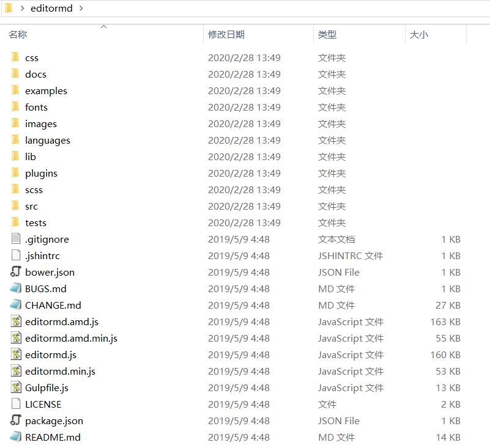Select the scss folder icon

tap(15, 189)
